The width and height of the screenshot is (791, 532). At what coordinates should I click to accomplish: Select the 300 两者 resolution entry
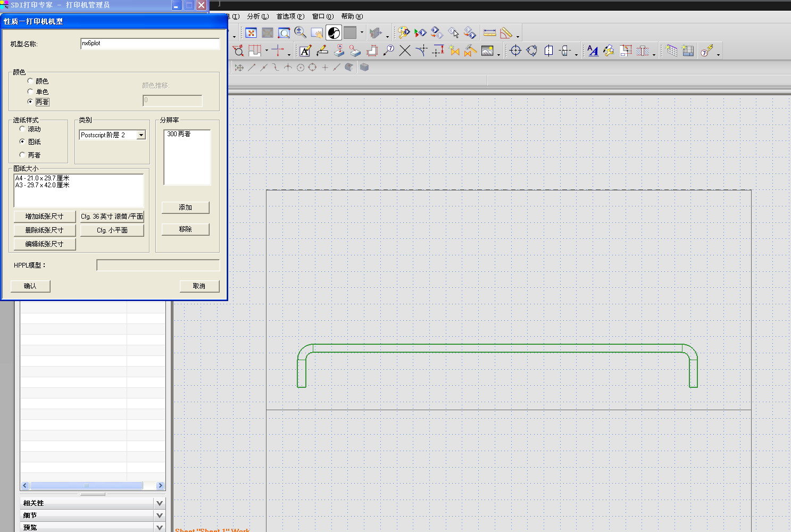click(179, 134)
